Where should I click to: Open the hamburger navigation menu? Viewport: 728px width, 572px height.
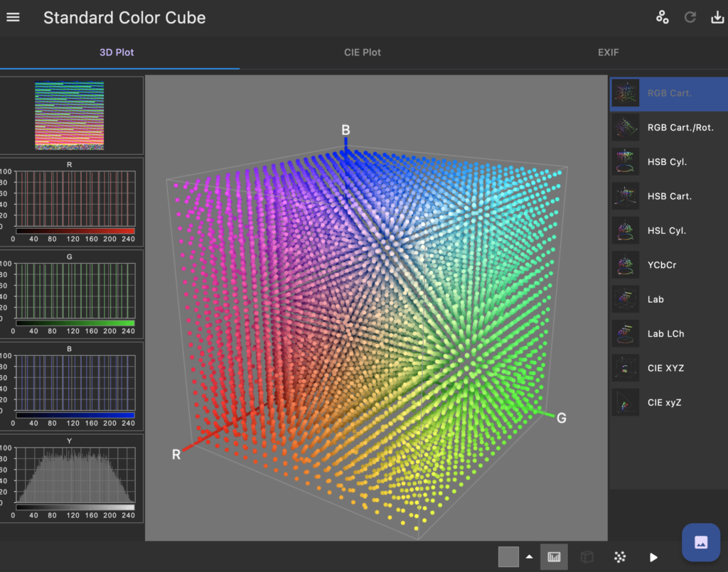tap(14, 18)
